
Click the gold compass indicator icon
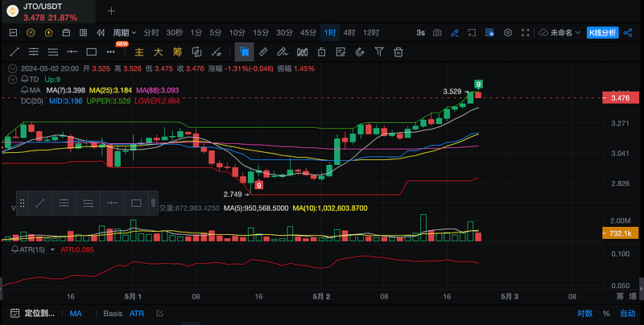31,33
